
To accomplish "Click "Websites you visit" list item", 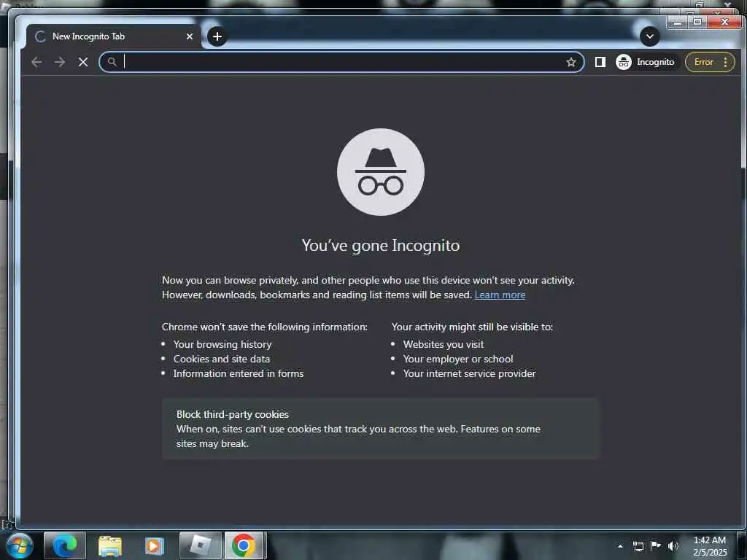I will [x=444, y=344].
